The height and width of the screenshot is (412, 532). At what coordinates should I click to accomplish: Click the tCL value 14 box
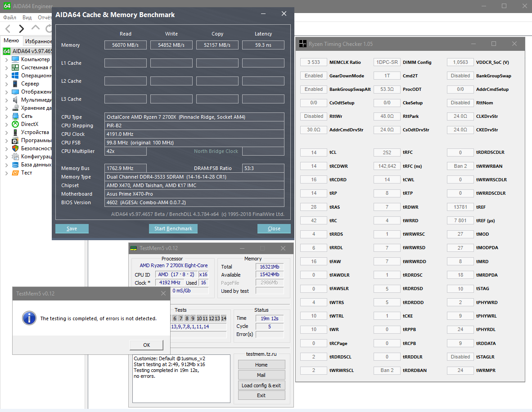pos(314,152)
